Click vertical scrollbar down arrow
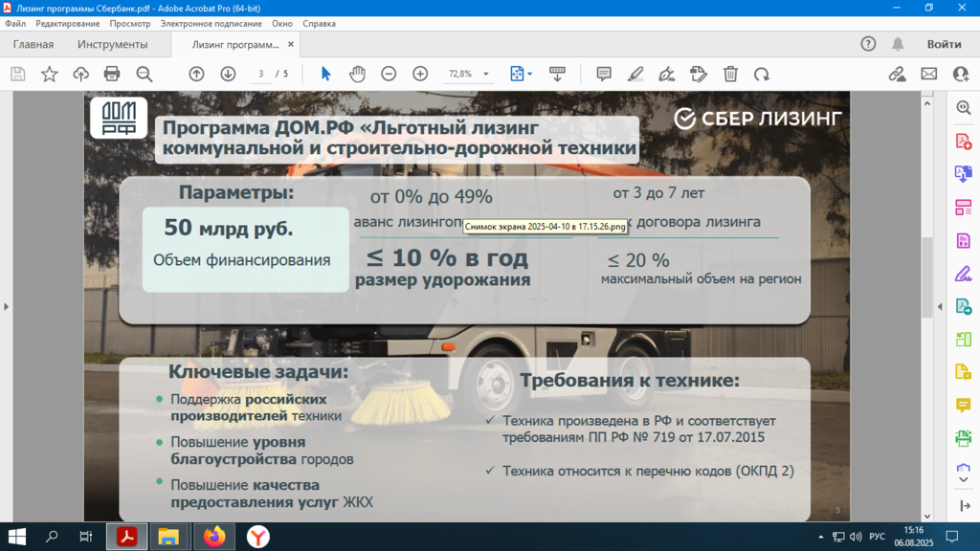The width and height of the screenshot is (980, 551). pos(926,516)
